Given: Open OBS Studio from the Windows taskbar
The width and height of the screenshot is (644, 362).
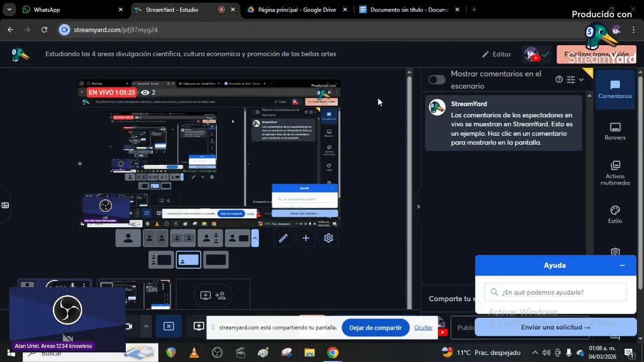Looking at the screenshot, I should point(217,352).
